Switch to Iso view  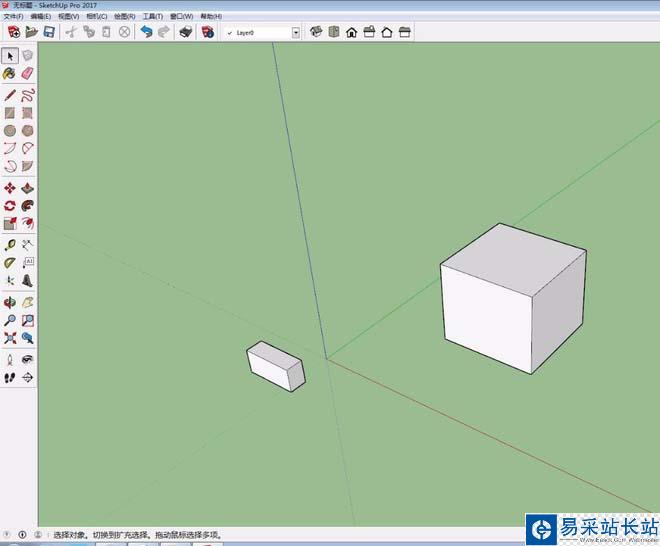click(x=316, y=32)
